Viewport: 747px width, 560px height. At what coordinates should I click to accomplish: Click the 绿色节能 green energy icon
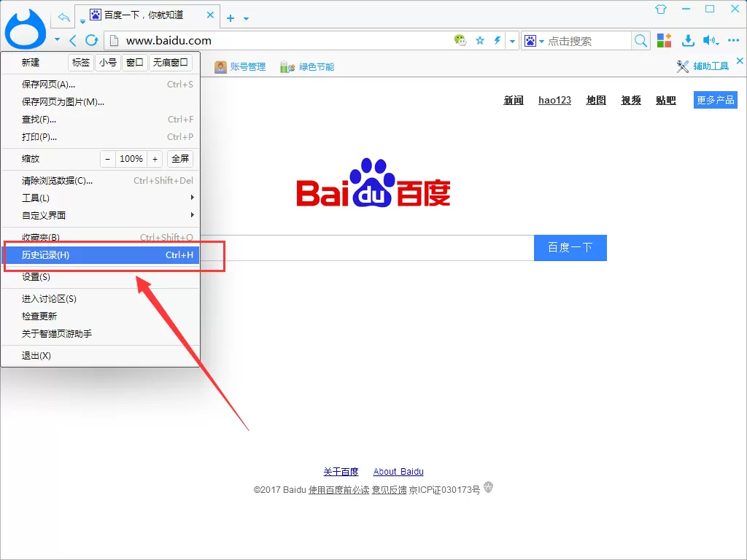coord(287,67)
